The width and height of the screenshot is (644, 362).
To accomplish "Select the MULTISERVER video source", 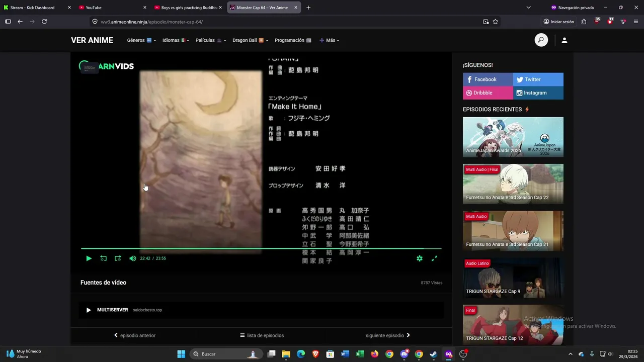I will [x=261, y=310].
